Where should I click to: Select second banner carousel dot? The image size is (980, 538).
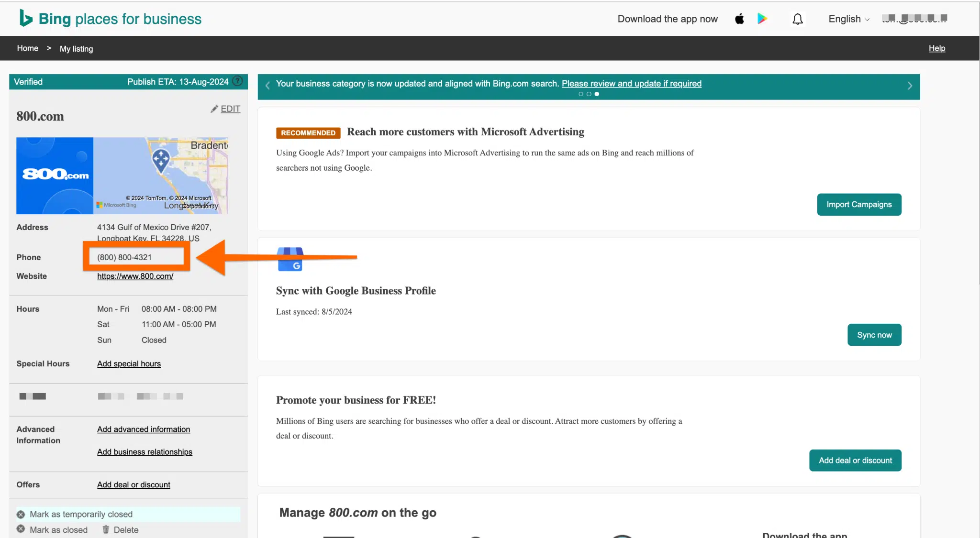589,94
